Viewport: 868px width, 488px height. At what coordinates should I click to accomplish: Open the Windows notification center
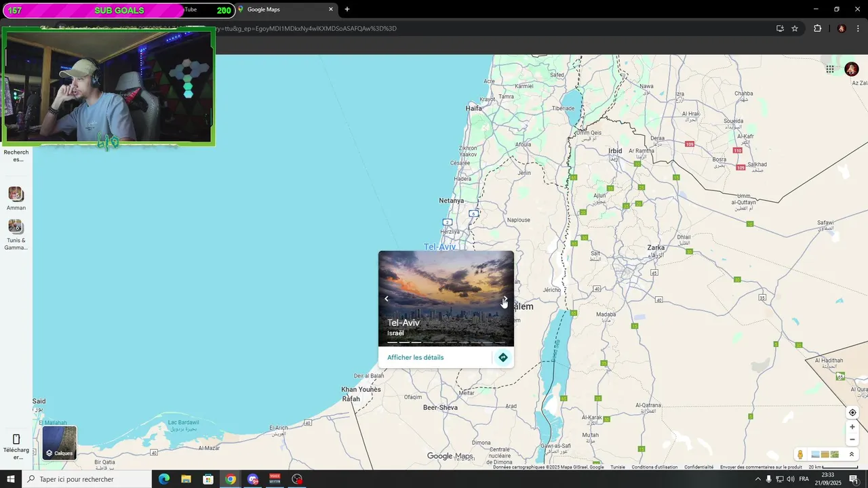pos(854,479)
